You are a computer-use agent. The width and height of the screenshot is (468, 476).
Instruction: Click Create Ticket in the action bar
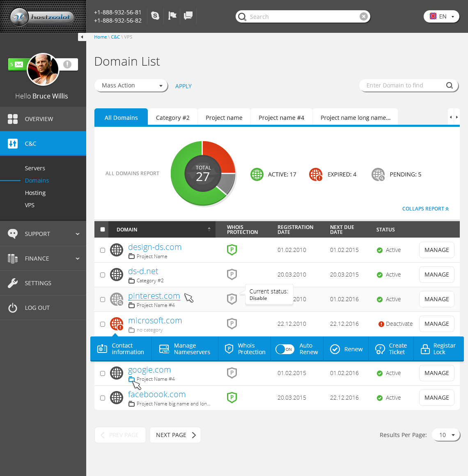pyautogui.click(x=391, y=349)
